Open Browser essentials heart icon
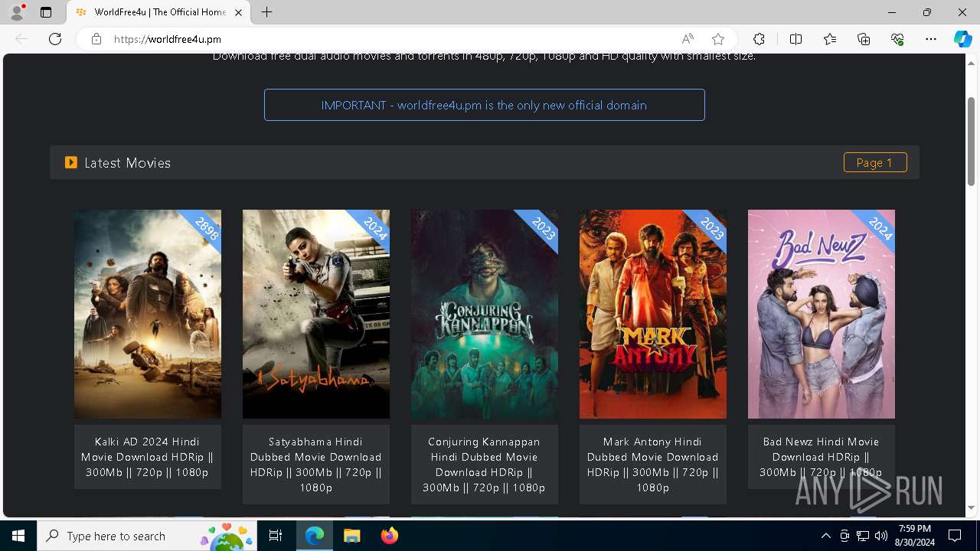 [x=897, y=39]
